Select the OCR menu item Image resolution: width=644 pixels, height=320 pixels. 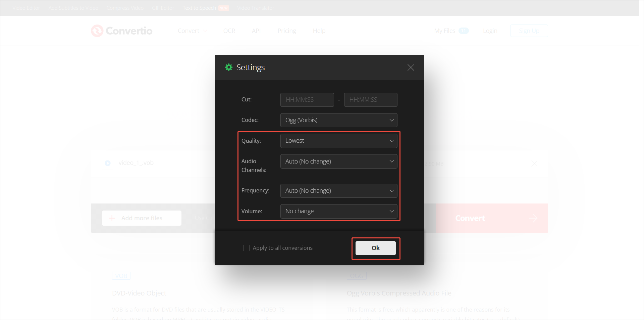point(229,31)
